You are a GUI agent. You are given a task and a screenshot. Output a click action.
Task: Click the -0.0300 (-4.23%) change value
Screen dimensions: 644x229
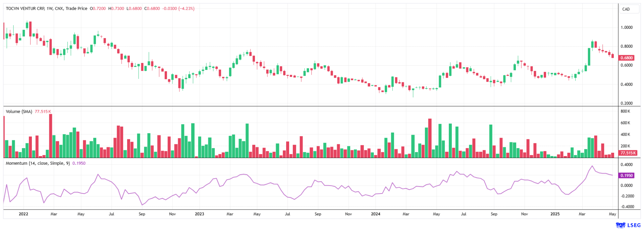(178, 9)
